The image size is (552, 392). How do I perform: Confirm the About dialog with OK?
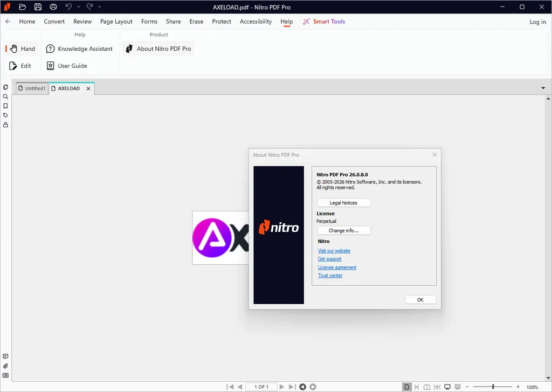click(x=420, y=300)
